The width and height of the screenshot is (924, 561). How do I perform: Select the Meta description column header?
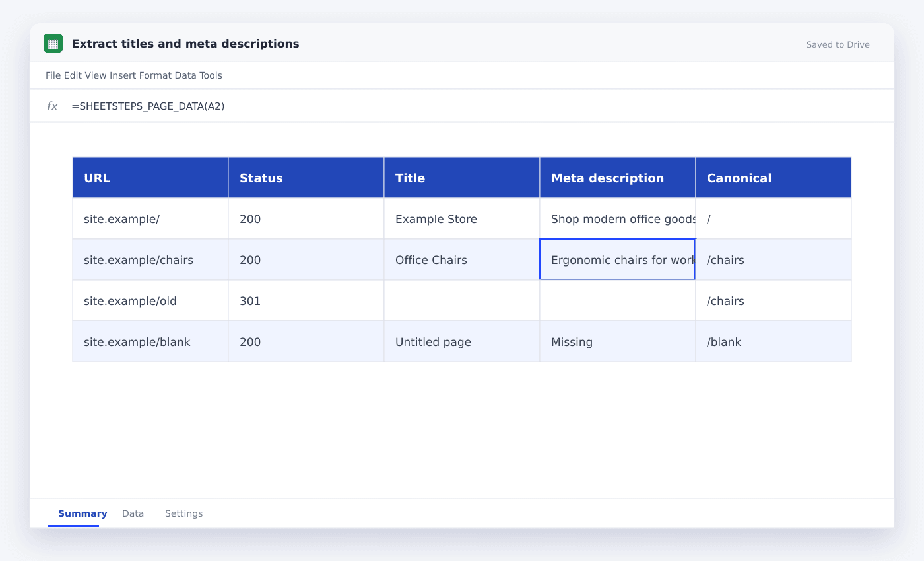click(x=618, y=178)
